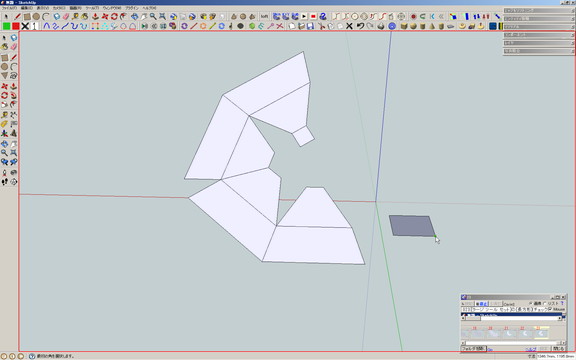Open the ファイル (File) menu
This screenshot has width=576, height=360.
pyautogui.click(x=9, y=8)
